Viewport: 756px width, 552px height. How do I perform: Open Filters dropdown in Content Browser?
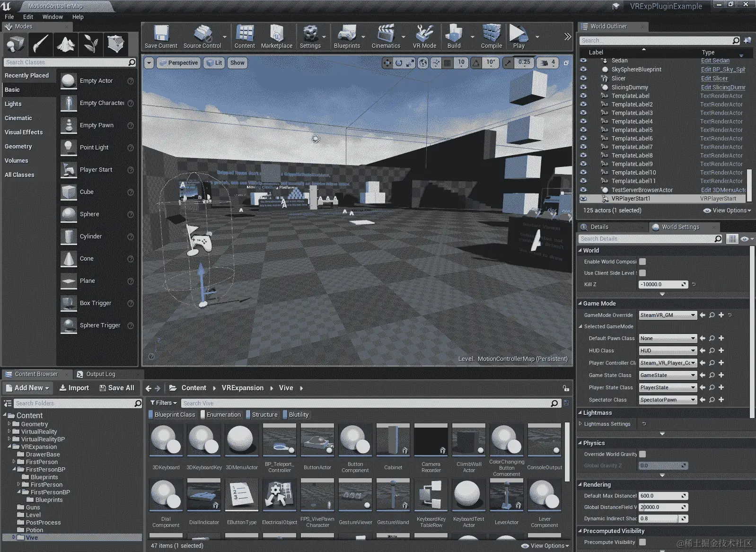(164, 403)
